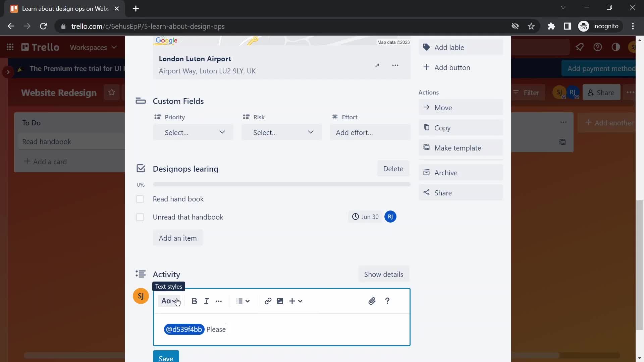Insert a link in comment
The width and height of the screenshot is (644, 362).
pos(268,301)
